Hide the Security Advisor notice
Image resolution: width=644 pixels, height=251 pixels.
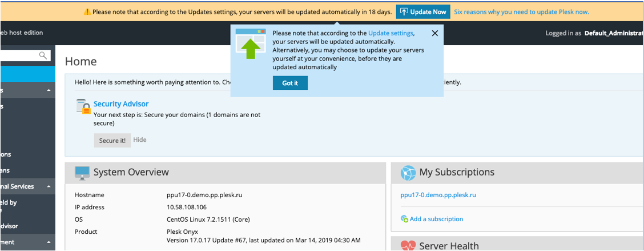140,140
